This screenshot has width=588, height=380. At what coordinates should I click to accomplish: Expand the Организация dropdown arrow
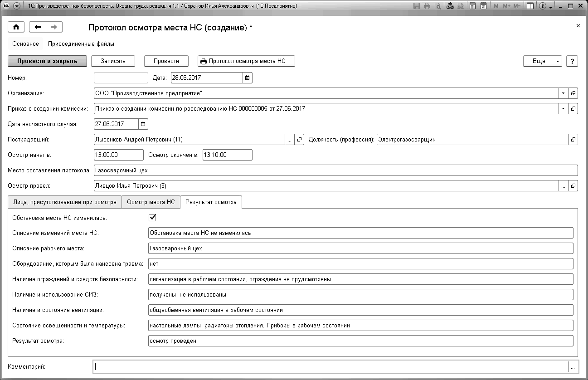(564, 93)
